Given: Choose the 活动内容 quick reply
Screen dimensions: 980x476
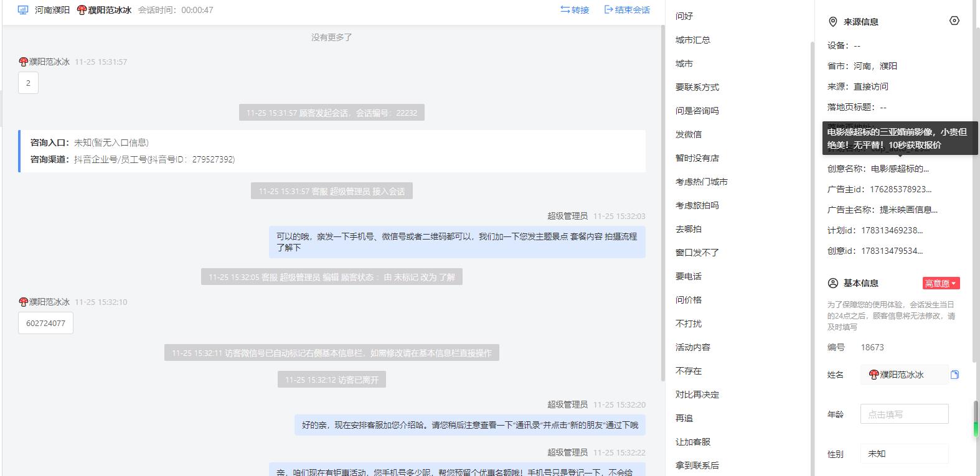Looking at the screenshot, I should coord(693,347).
